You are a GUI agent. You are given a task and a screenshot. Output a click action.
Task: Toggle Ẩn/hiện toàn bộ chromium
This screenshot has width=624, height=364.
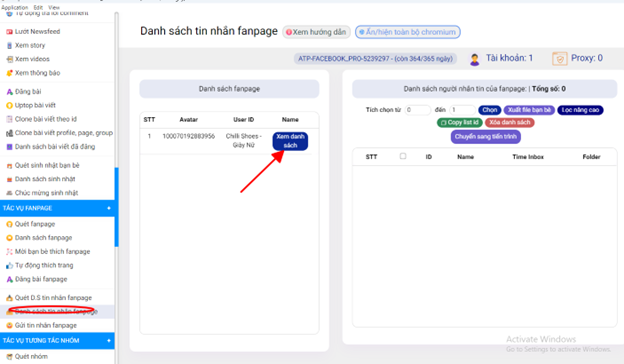point(408,32)
